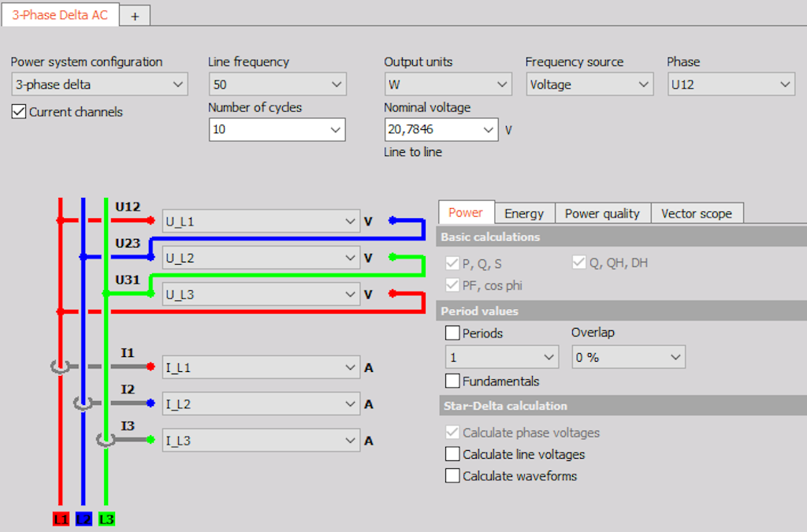The image size is (807, 532).
Task: Open Nominal voltage dropdown
Action: [x=441, y=130]
